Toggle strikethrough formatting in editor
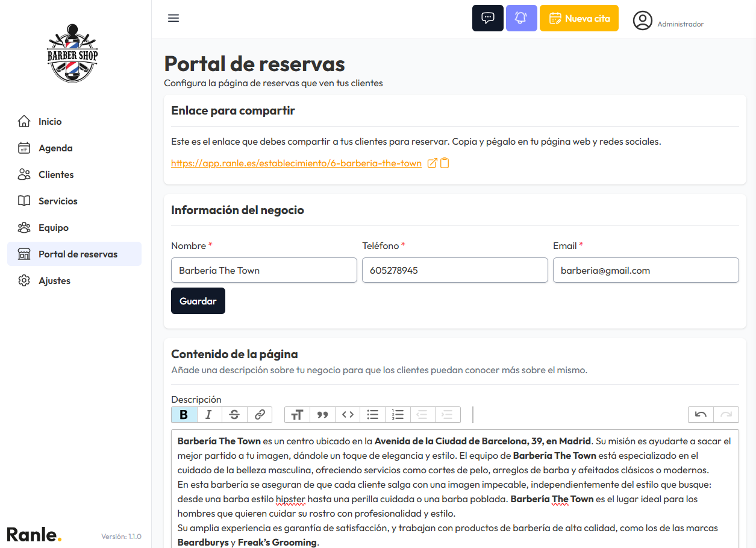756x548 pixels. pos(234,415)
